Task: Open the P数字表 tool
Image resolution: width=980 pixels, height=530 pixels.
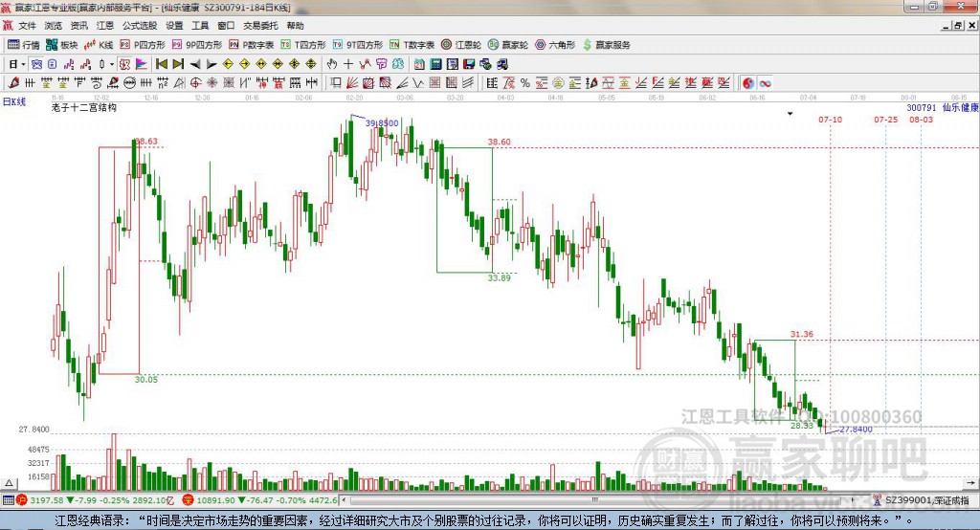Action: point(252,45)
